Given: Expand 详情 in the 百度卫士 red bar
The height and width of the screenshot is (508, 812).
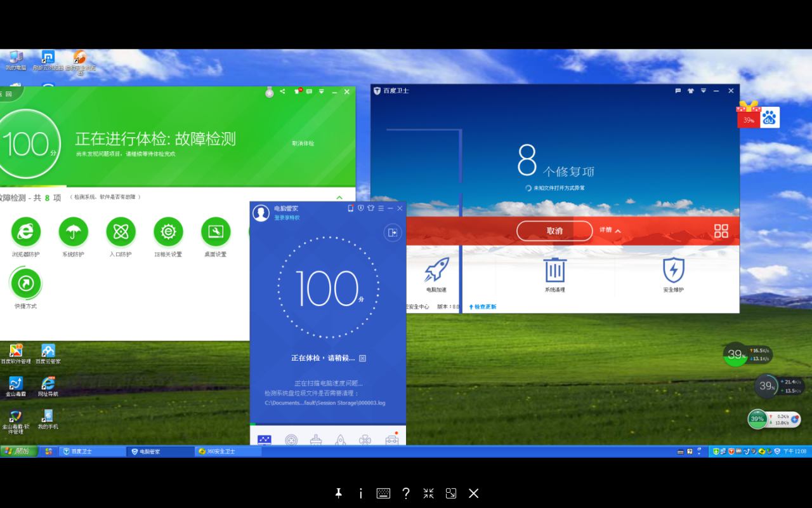Looking at the screenshot, I should pyautogui.click(x=610, y=230).
